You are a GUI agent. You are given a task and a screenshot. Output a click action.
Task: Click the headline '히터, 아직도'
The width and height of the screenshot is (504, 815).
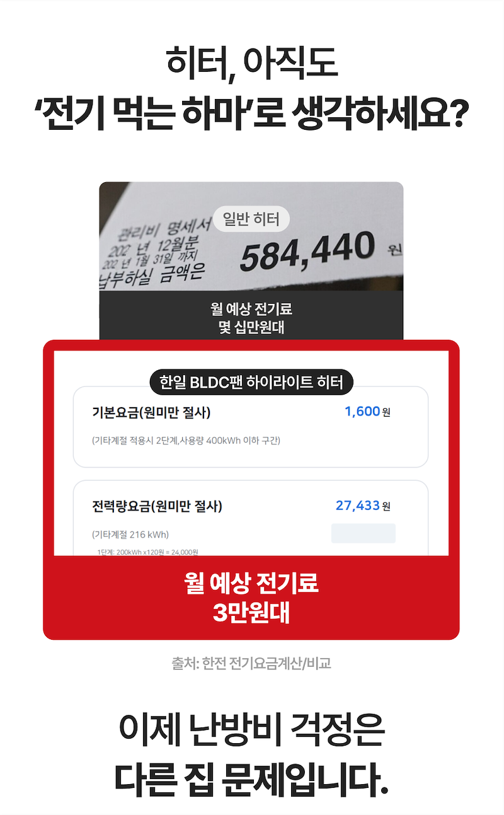(251, 64)
